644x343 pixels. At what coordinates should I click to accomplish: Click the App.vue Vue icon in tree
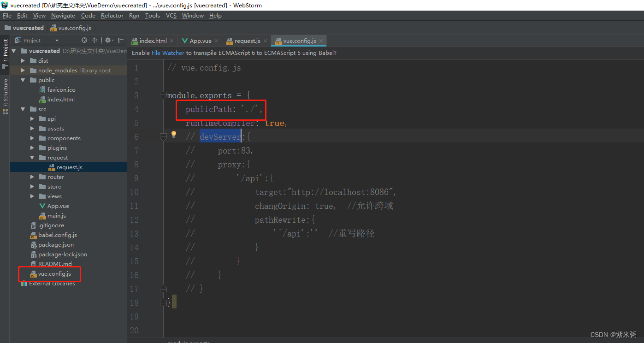tap(42, 206)
